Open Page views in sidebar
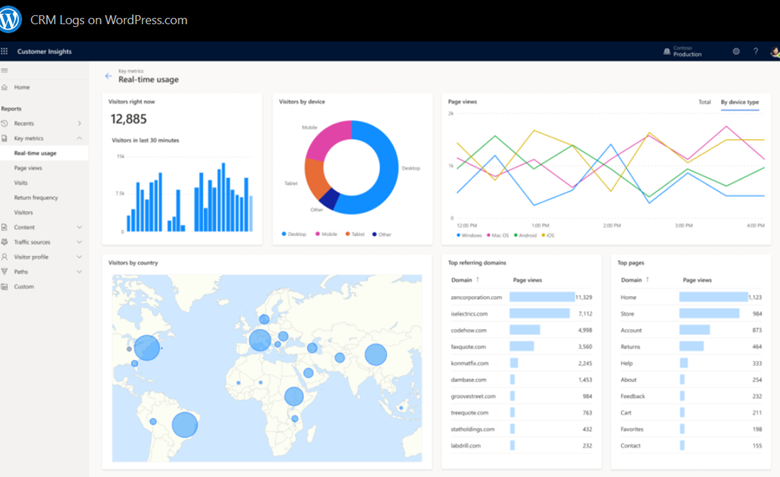Image resolution: width=780 pixels, height=477 pixels. pyautogui.click(x=28, y=168)
